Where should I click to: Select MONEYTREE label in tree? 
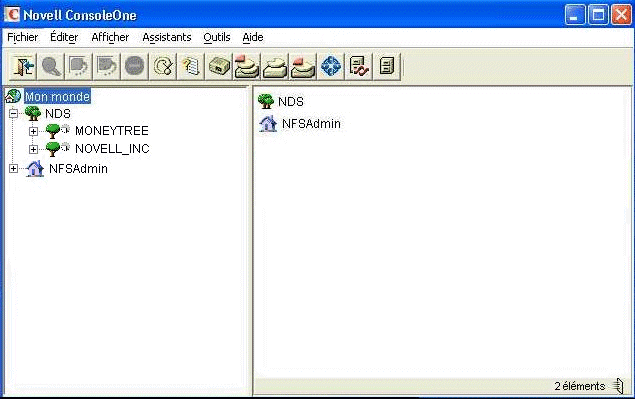point(112,131)
